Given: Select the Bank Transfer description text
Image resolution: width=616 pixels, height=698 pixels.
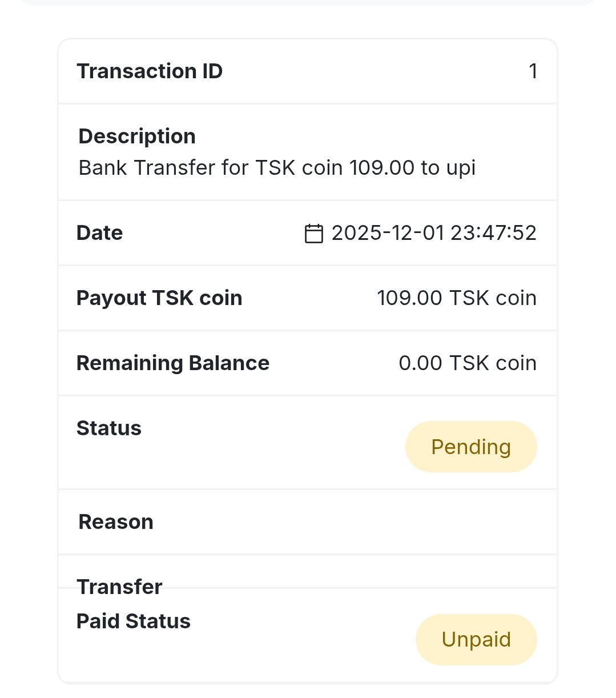Looking at the screenshot, I should point(277,168).
